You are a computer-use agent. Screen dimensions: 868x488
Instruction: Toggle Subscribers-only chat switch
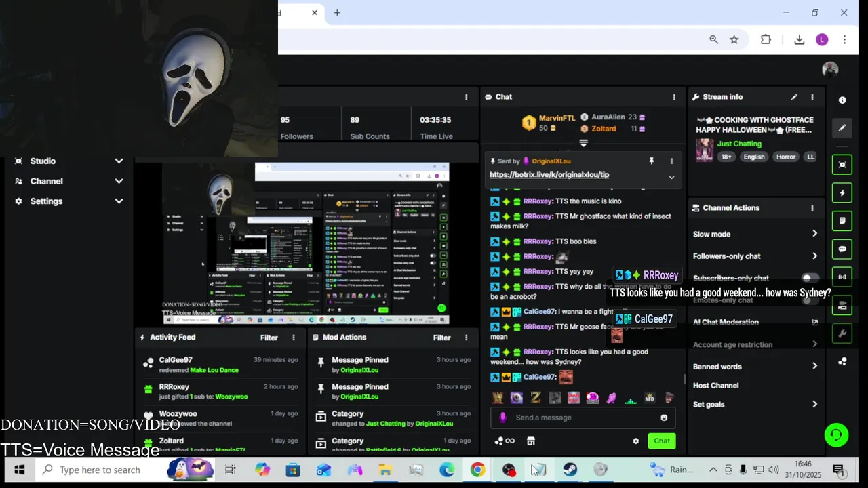pos(810,278)
